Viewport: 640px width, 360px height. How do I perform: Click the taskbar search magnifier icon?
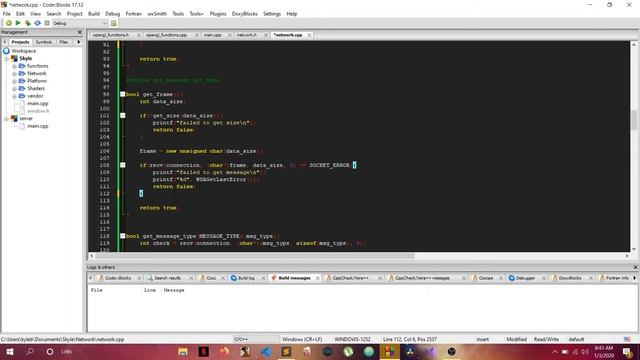point(30,351)
